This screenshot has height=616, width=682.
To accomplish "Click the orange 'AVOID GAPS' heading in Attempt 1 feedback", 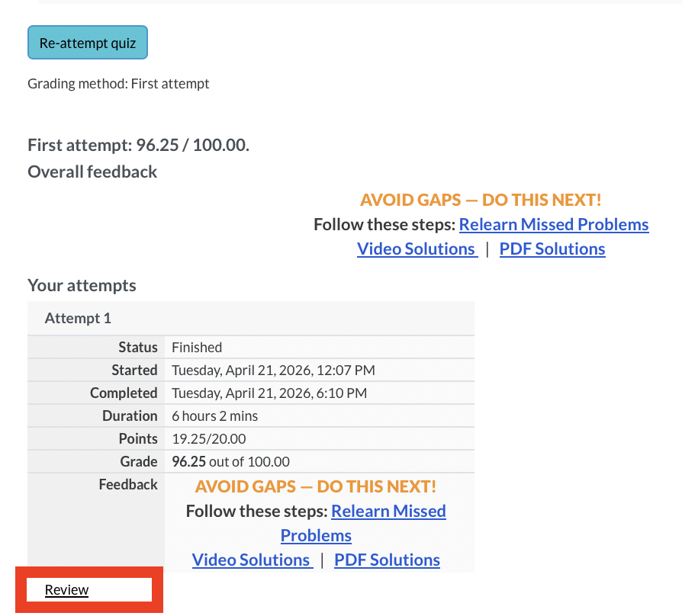I will tap(315, 486).
